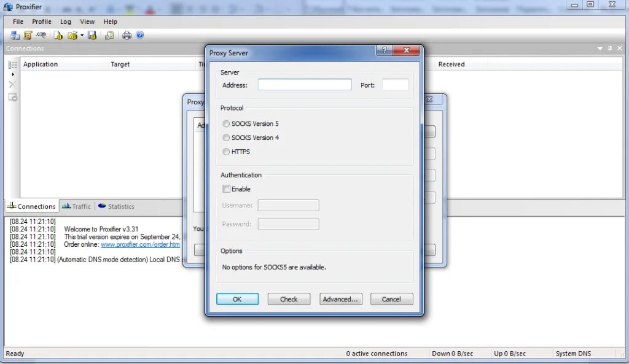Click the Port field
This screenshot has width=629, height=364.
pyautogui.click(x=395, y=85)
